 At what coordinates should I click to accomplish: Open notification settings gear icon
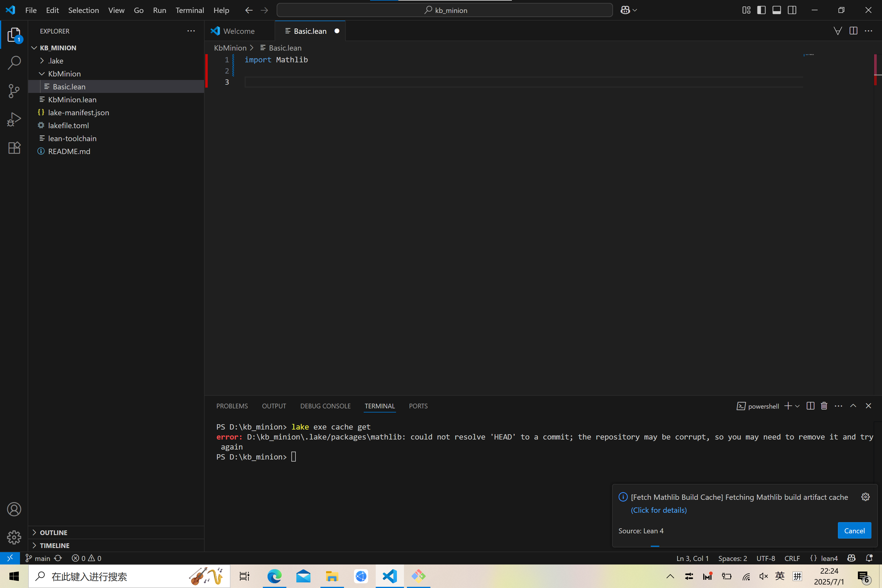pos(866,497)
